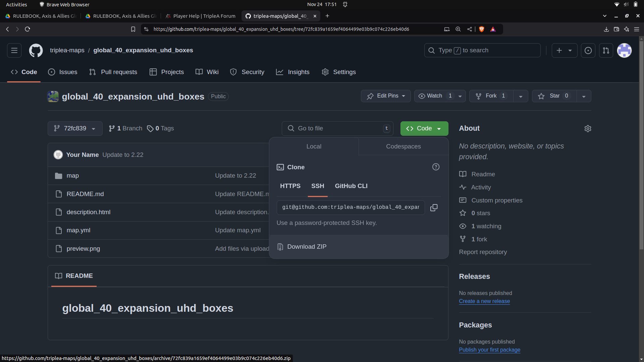Open clone help question mark icon
Viewport: 644px width, 362px height.
436,167
